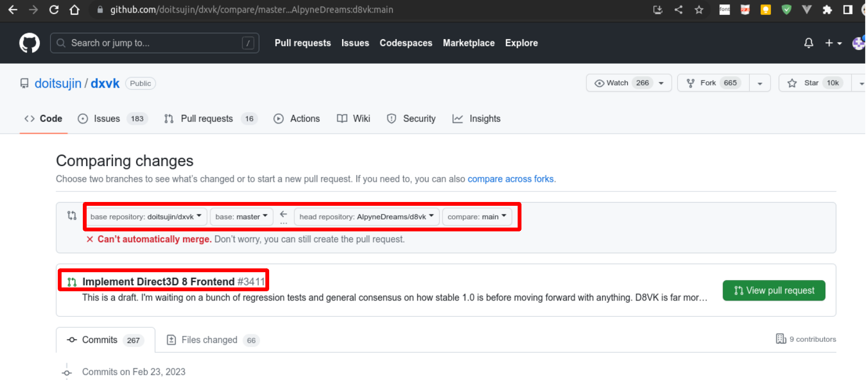
Task: Expand the Watch options dropdown arrow
Action: (x=661, y=83)
